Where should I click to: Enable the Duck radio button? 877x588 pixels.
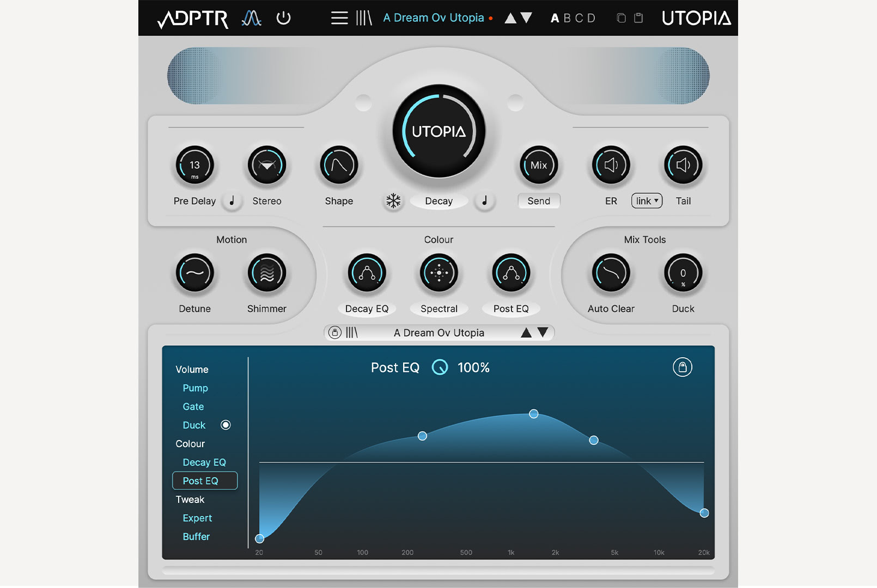click(x=226, y=425)
